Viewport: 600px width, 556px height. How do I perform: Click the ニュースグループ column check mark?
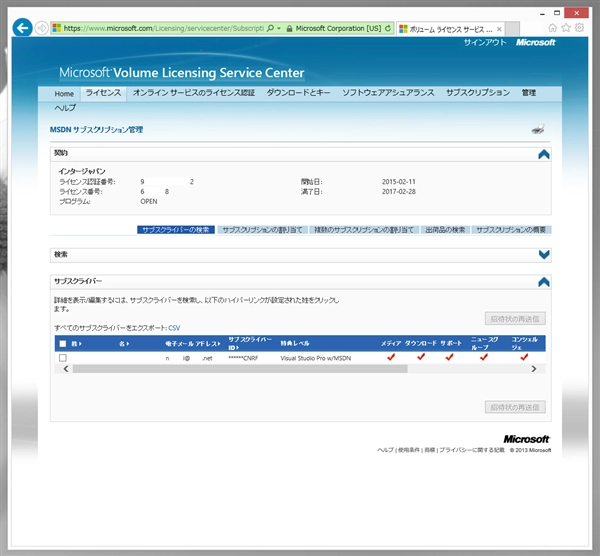pyautogui.click(x=484, y=357)
